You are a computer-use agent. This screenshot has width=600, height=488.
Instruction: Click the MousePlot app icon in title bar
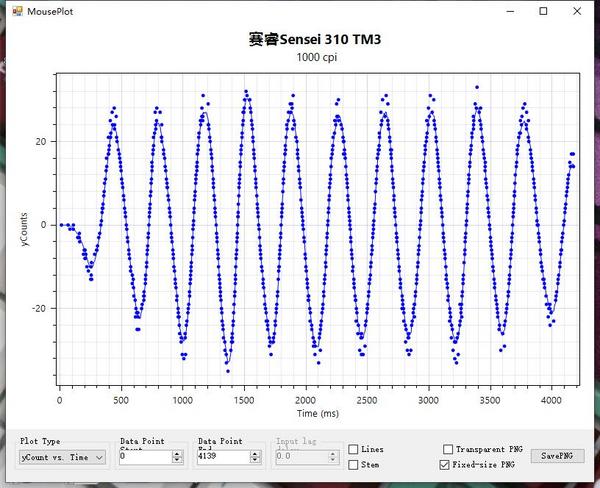(x=17, y=11)
